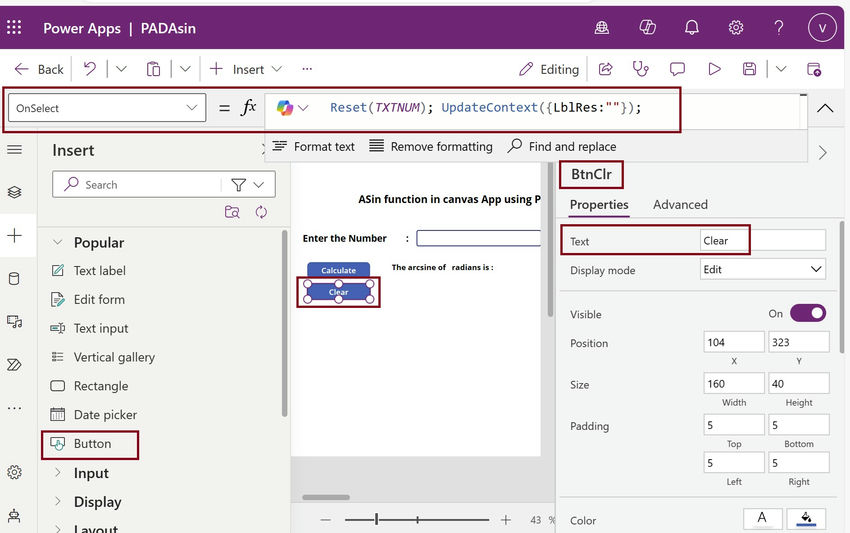
Task: Click the Editing mode button
Action: [549, 69]
